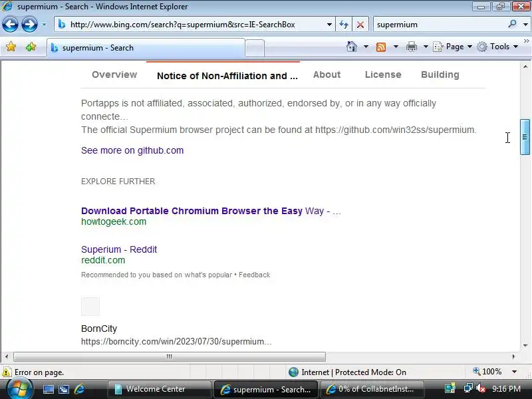The height and width of the screenshot is (399, 532).
Task: Expand the Print options dropdown arrow
Action: coord(426,47)
